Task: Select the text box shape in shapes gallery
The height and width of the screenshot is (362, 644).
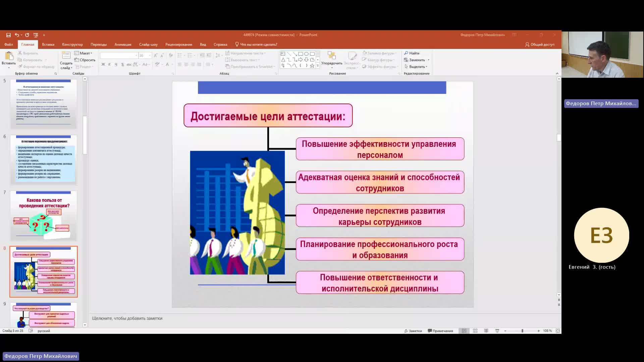Action: 283,54
